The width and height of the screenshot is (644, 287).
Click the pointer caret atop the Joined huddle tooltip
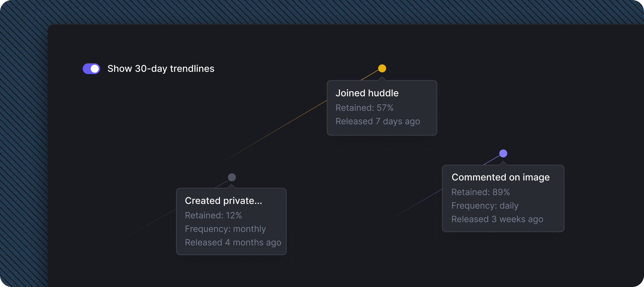click(382, 79)
